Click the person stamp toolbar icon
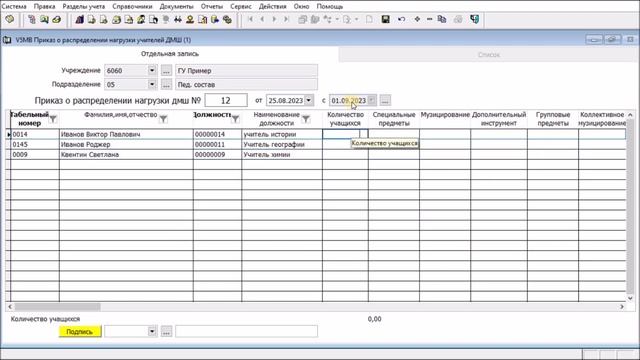Image resolution: width=640 pixels, height=360 pixels. coord(190,19)
